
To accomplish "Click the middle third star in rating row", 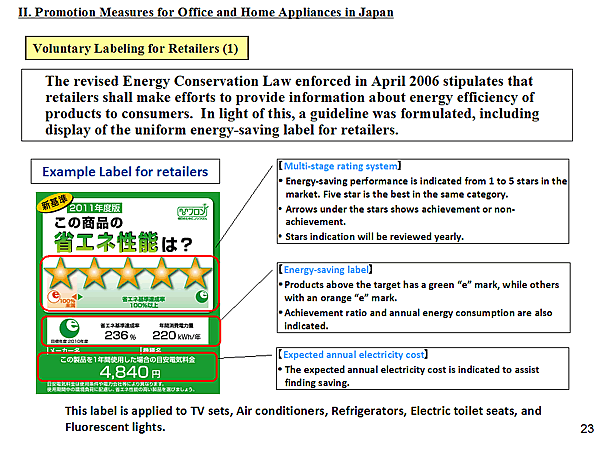I will pos(128,273).
